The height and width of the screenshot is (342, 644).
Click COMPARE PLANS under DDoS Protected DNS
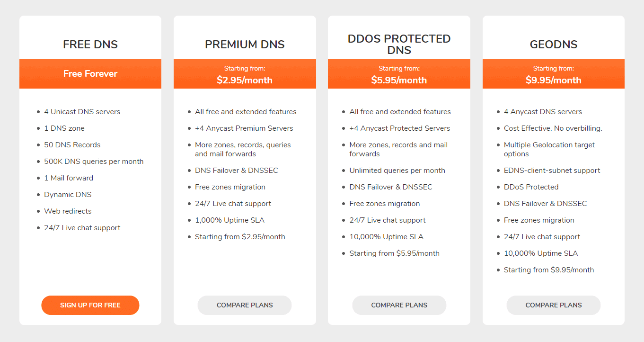pyautogui.click(x=399, y=305)
